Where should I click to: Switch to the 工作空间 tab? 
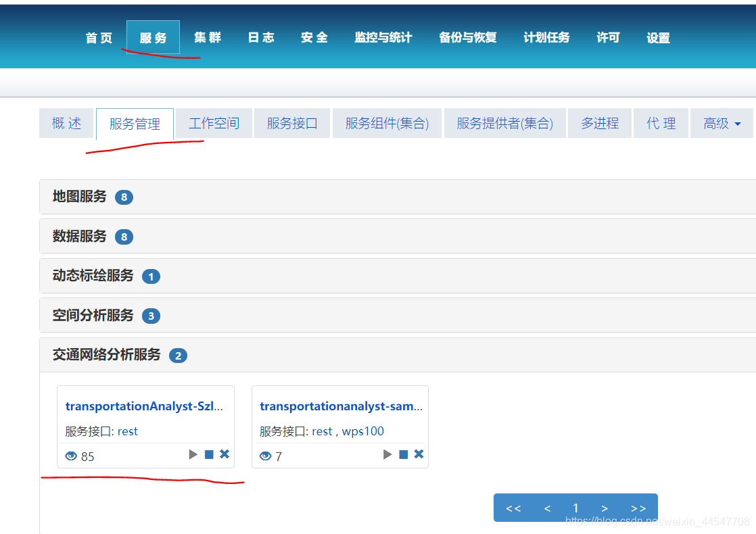[214, 124]
